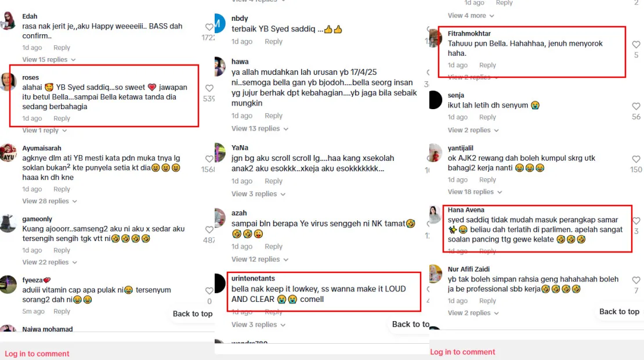Expand View 28 replies under Ayumaisarah
This screenshot has height=360, width=644.
[x=50, y=201]
